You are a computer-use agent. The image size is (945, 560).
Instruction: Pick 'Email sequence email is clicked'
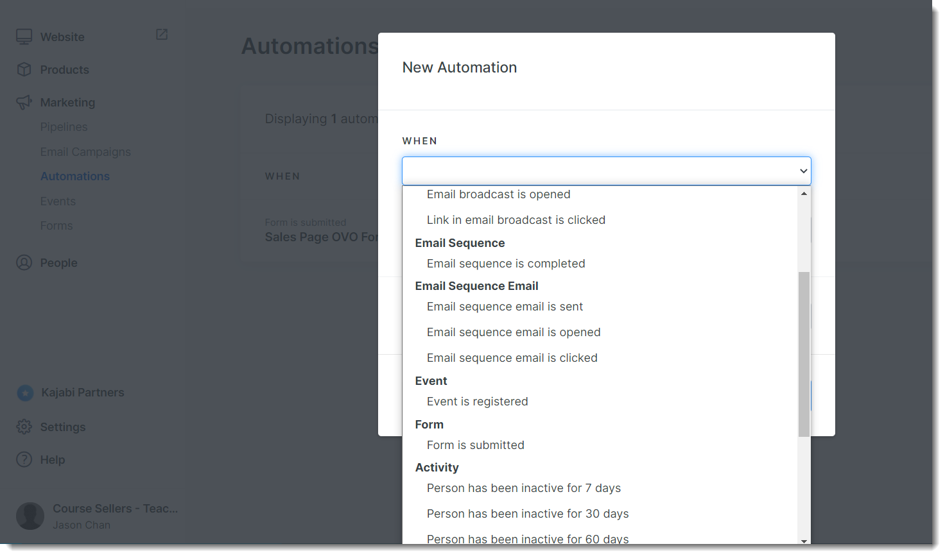[x=512, y=358]
